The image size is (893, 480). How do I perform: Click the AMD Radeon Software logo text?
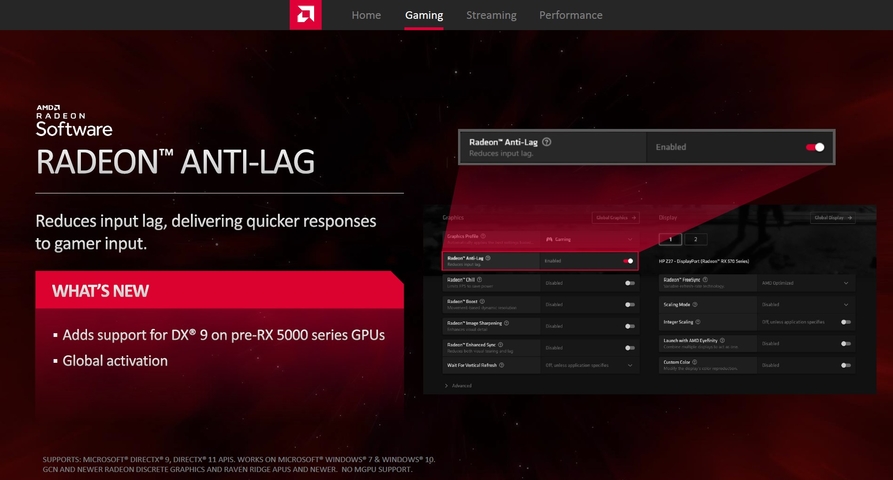74,121
